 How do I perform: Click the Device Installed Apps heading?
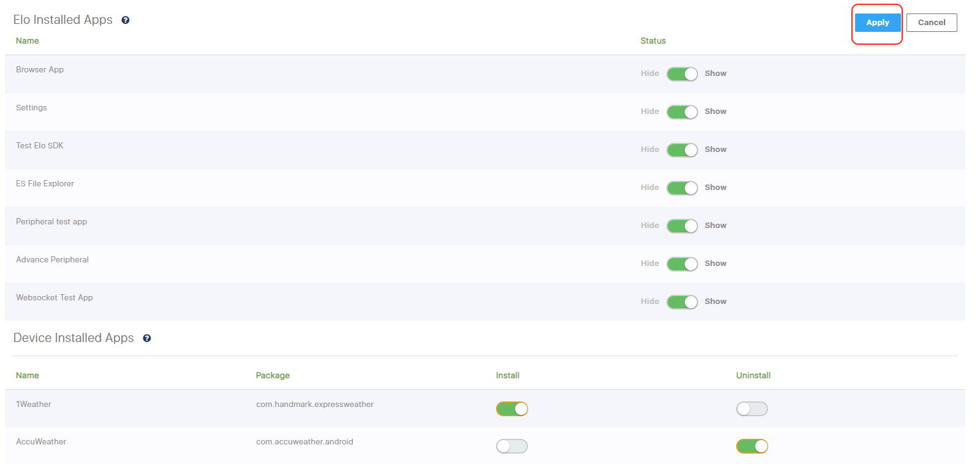73,338
